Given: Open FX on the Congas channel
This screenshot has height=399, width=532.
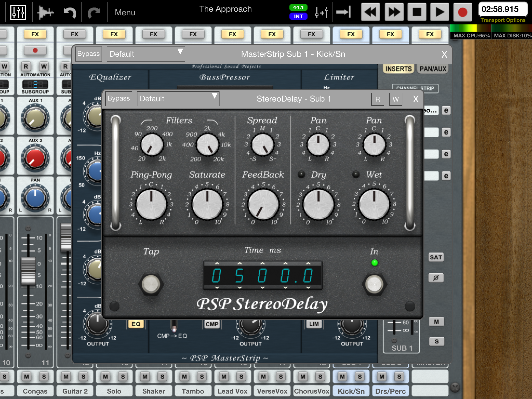Looking at the screenshot, I should [x=35, y=34].
